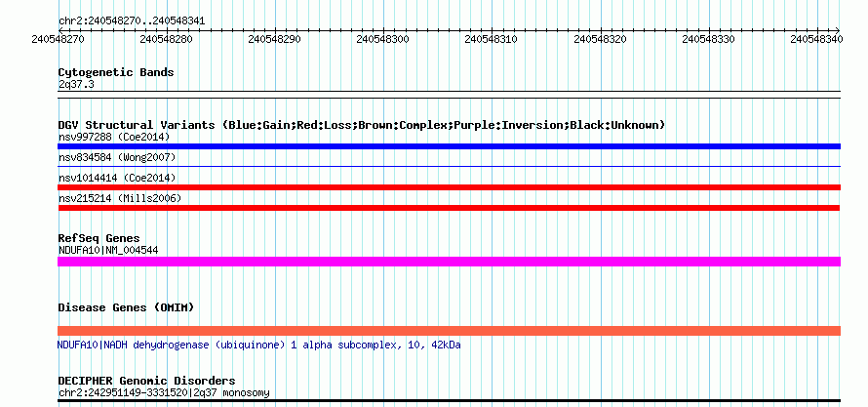Screen dimensions: 868x407
Task: Click the black 2q37 monosomy bar
Action: tap(449, 400)
